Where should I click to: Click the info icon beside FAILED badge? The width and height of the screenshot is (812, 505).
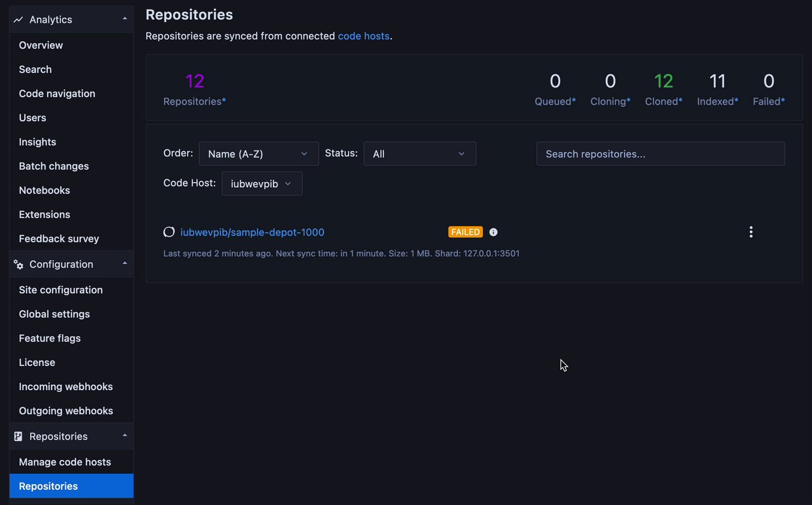coord(494,232)
